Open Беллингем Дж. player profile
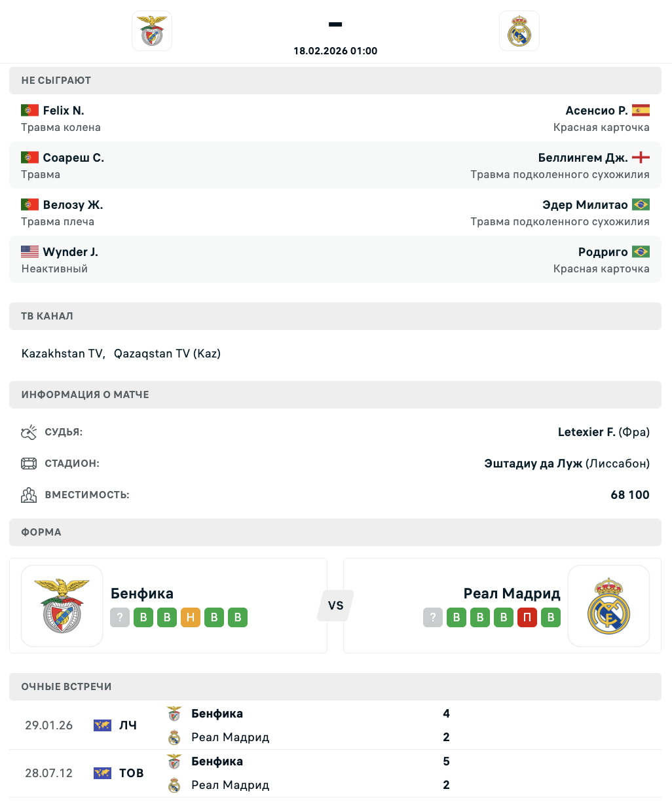The width and height of the screenshot is (672, 804). (583, 158)
